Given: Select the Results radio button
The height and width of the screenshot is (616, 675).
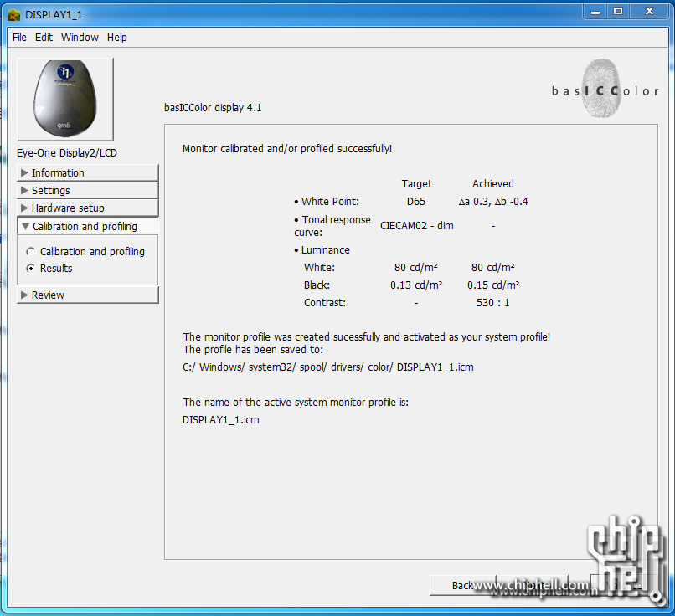Looking at the screenshot, I should tap(30, 269).
